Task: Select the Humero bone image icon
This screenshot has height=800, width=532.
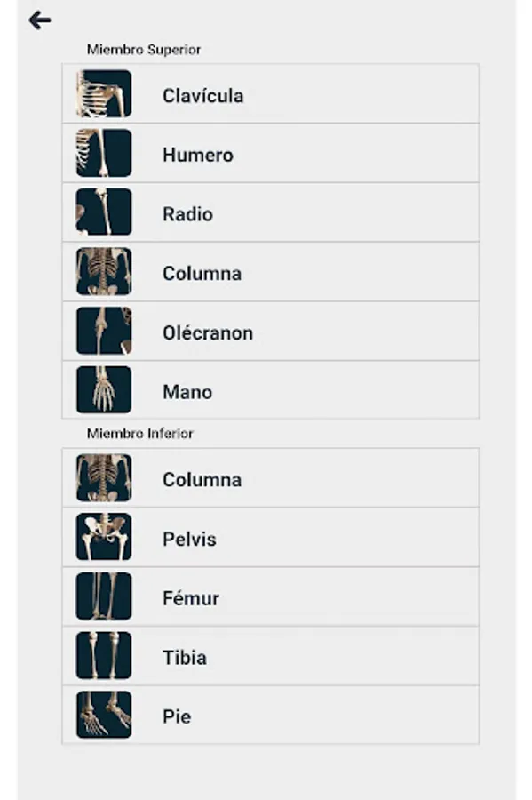Action: (x=104, y=153)
